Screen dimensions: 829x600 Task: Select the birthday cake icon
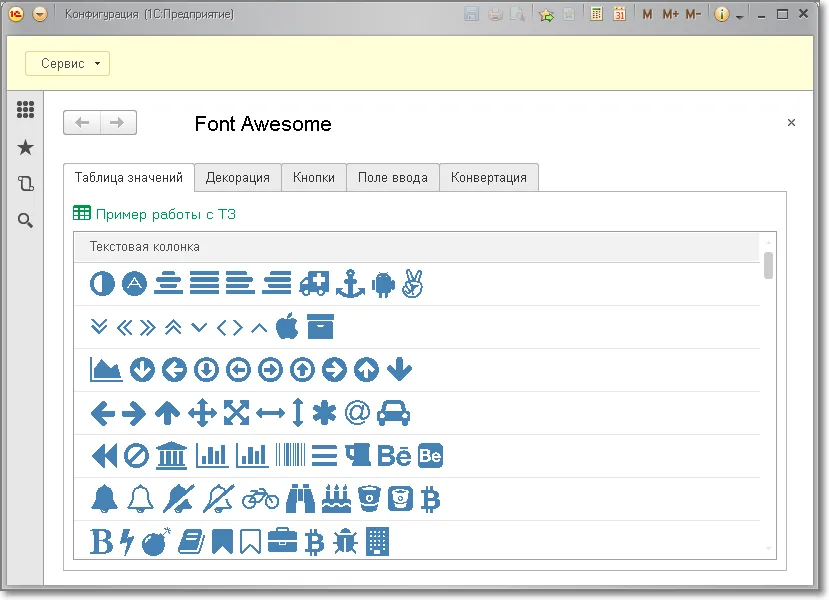(x=336, y=499)
